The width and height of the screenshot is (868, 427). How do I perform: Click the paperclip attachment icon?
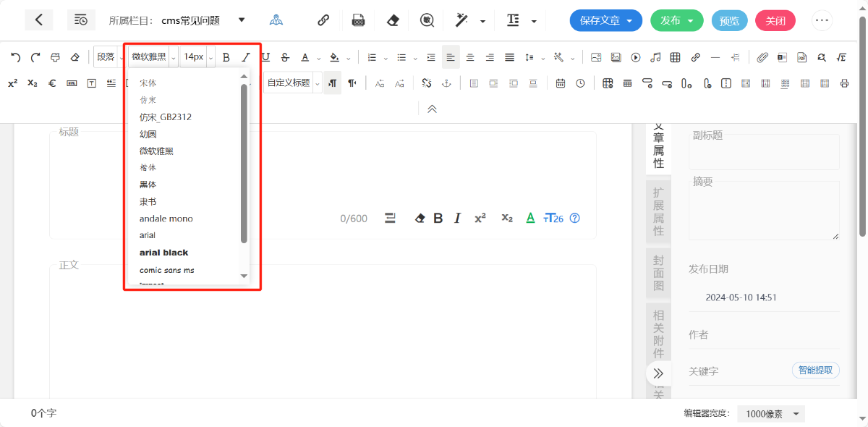point(762,57)
